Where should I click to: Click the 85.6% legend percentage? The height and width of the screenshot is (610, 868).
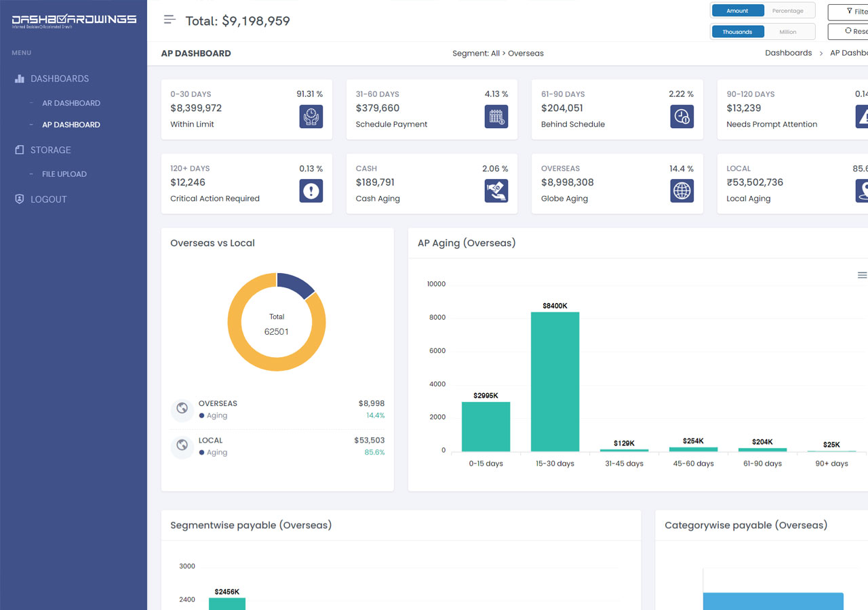(374, 452)
